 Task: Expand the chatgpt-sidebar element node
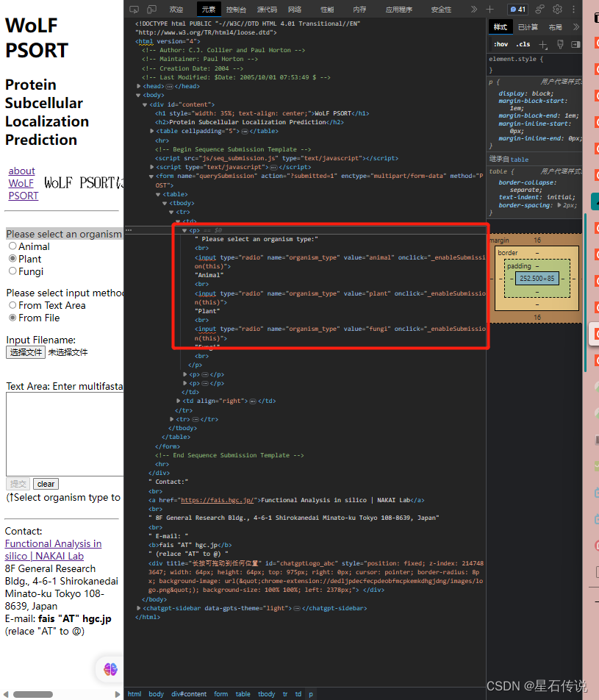(x=138, y=608)
